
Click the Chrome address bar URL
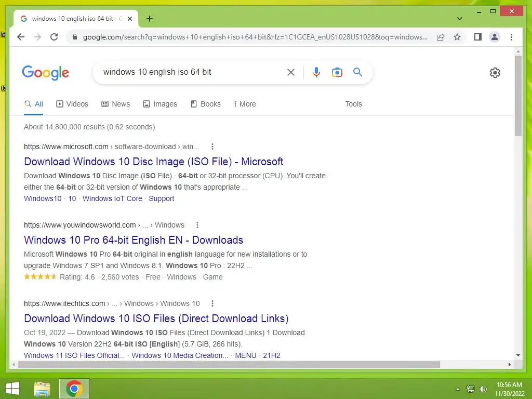(x=255, y=37)
